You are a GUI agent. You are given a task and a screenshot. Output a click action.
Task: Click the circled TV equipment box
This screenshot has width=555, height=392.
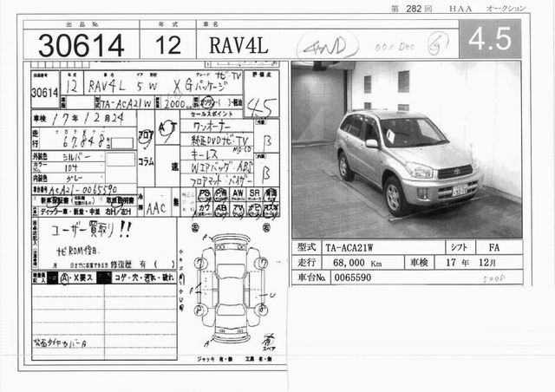pos(238,209)
